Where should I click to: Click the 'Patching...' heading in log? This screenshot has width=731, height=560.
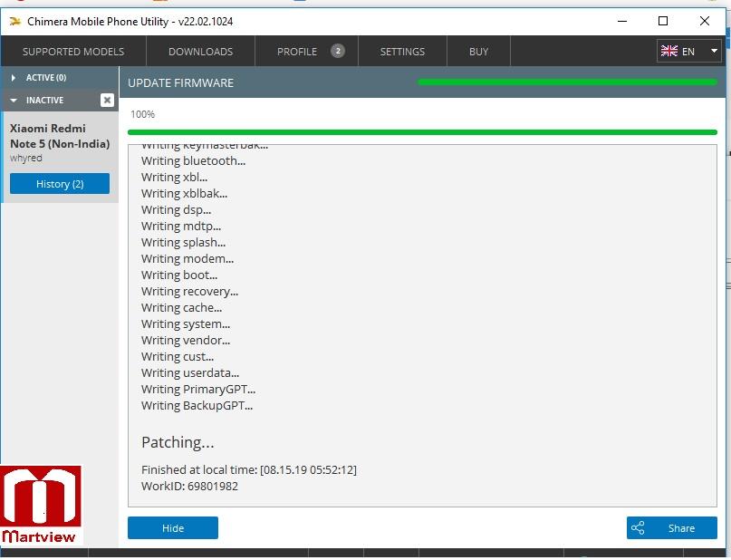pyautogui.click(x=178, y=442)
